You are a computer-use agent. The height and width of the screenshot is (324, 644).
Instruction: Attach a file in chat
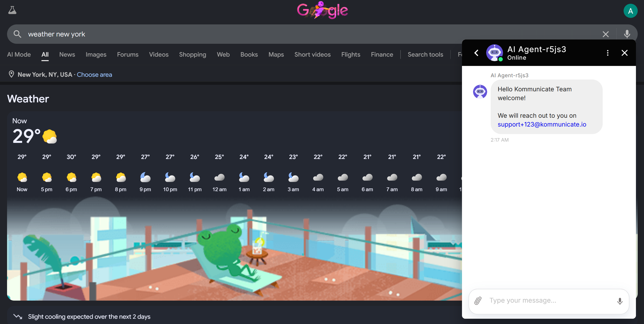click(478, 301)
